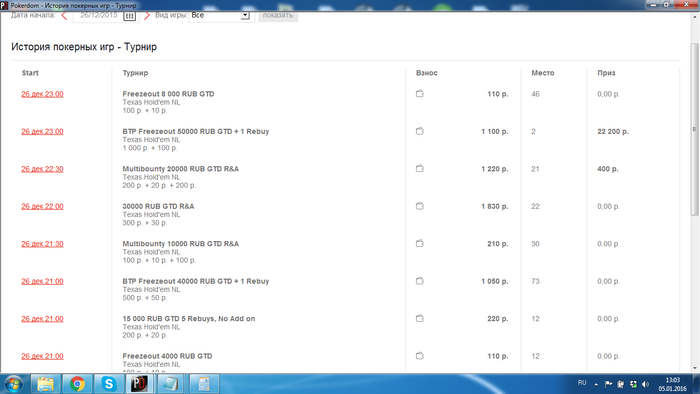
Task: Open Calculator from taskbar
Action: (x=204, y=384)
